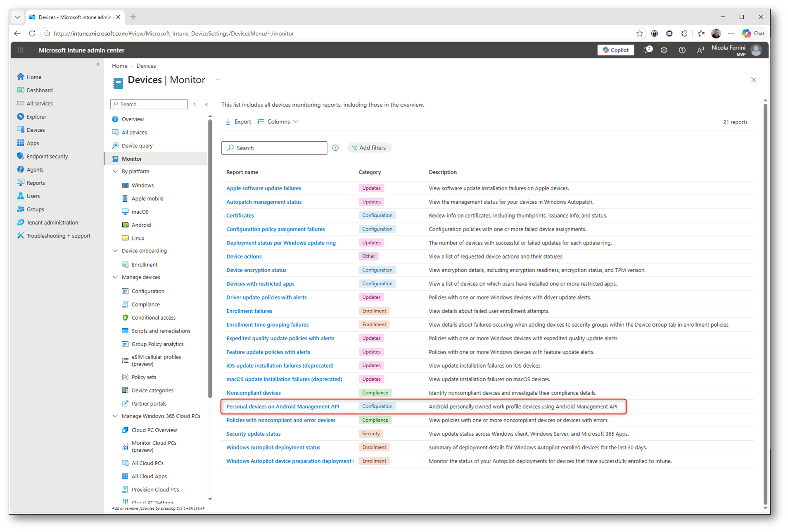
Task: Click the Linux platform icon
Action: point(125,238)
